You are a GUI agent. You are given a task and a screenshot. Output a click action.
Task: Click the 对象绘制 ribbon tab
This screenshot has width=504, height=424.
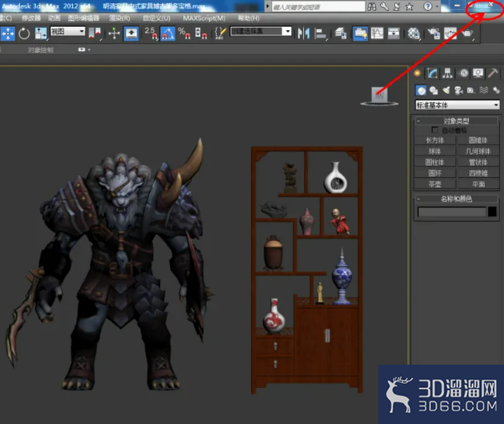40,49
